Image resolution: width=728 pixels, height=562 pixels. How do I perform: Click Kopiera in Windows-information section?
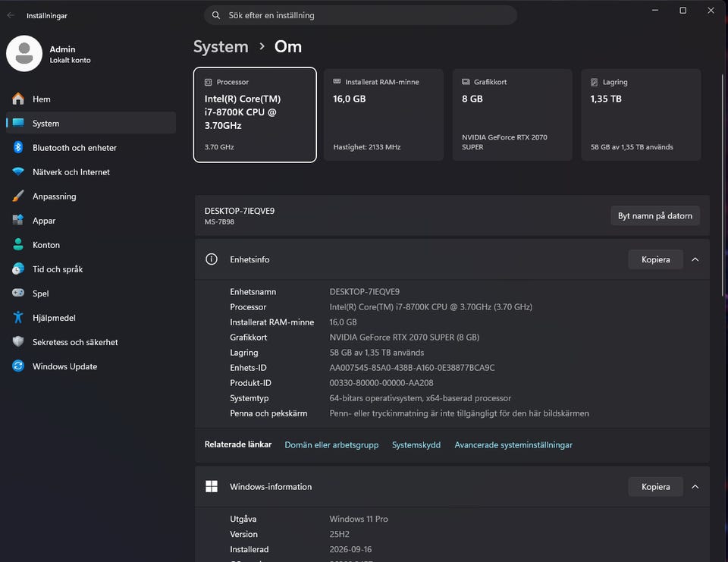click(655, 486)
